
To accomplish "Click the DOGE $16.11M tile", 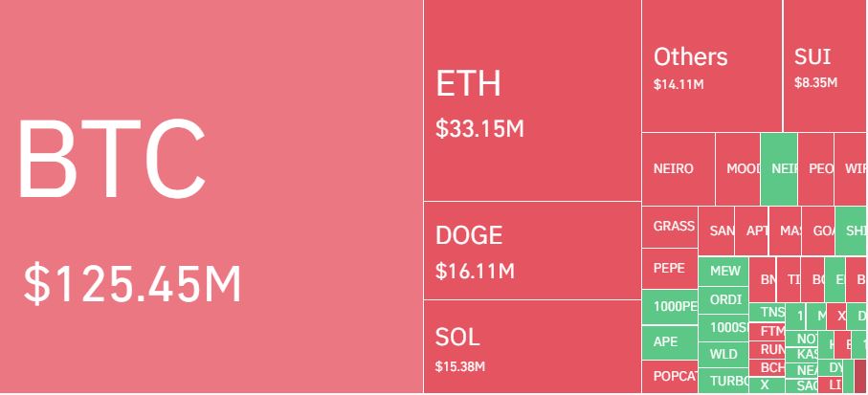I will pyautogui.click(x=532, y=251).
